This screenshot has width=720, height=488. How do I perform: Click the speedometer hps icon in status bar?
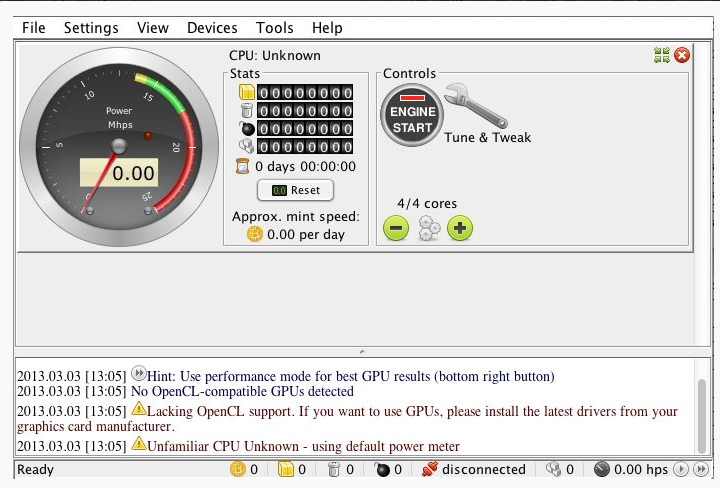click(x=601, y=469)
